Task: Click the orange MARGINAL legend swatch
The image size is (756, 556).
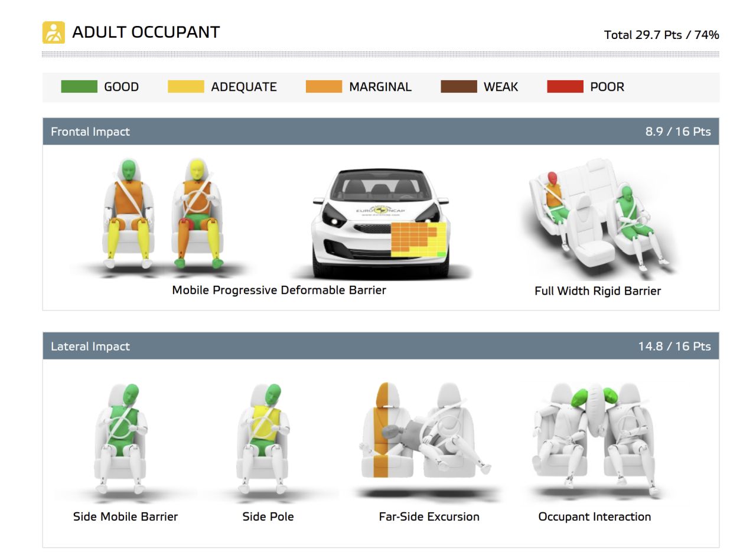Action: point(324,87)
